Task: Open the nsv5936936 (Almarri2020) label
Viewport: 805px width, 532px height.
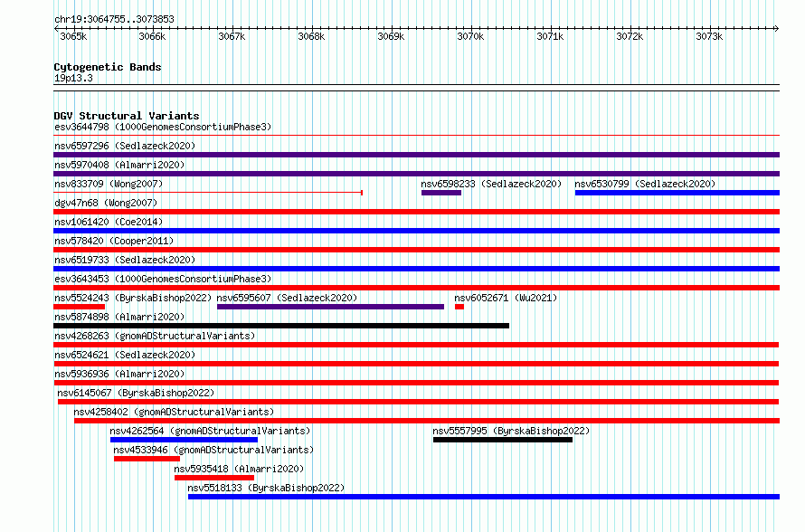Action: pyautogui.click(x=119, y=374)
